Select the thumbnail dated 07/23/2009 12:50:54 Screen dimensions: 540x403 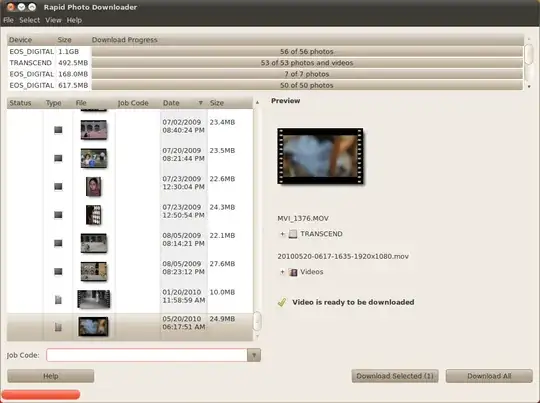point(94,215)
